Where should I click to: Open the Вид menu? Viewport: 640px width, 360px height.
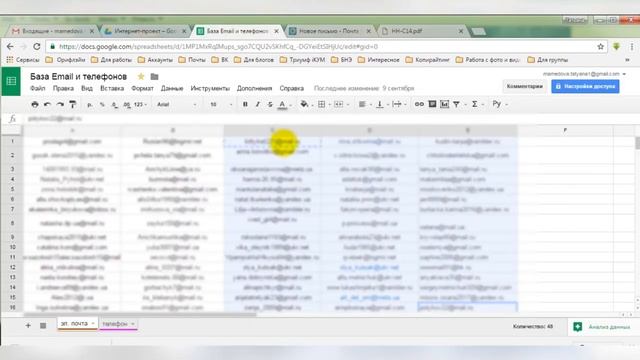(87, 88)
